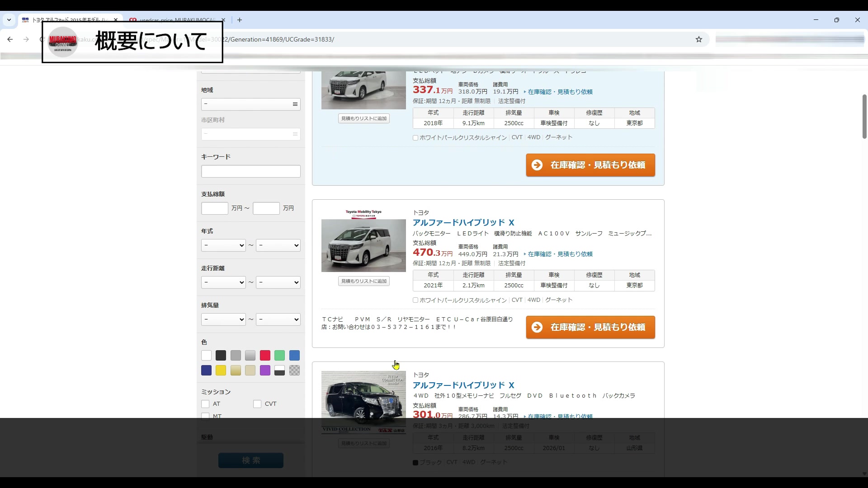The image size is (868, 488).
Task: Open the 排気量 minimum dropdown
Action: coord(223,319)
